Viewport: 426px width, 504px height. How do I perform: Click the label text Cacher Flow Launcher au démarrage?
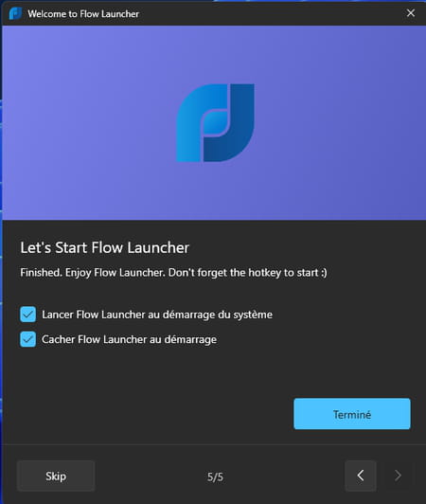pos(129,339)
